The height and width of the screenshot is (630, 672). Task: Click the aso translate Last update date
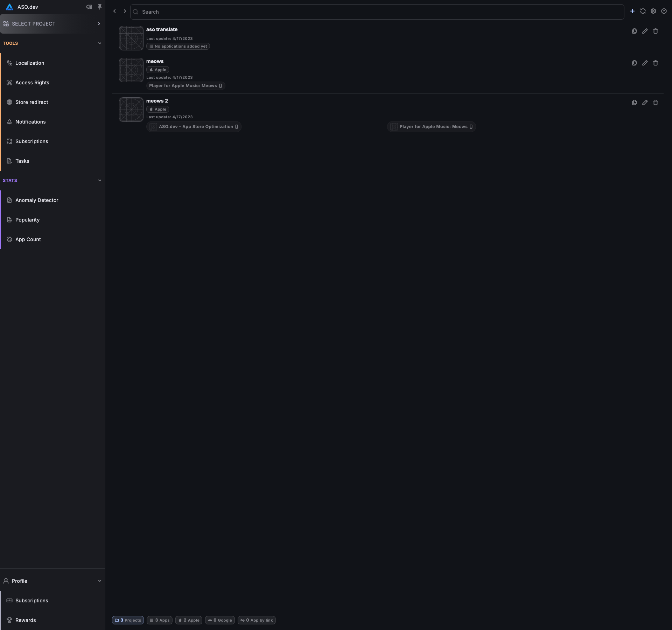pos(169,38)
